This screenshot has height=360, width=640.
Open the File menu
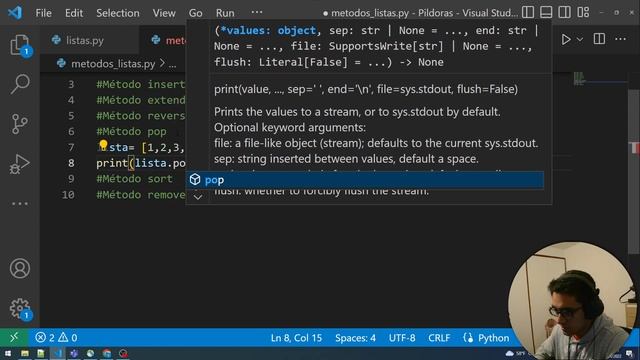pyautogui.click(x=44, y=13)
